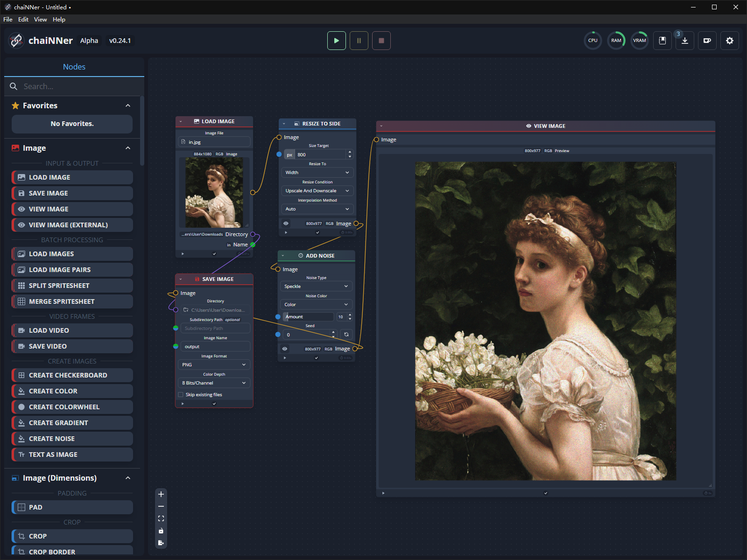The height and width of the screenshot is (560, 747).
Task: Add a Text As Image node
Action: coord(72,455)
